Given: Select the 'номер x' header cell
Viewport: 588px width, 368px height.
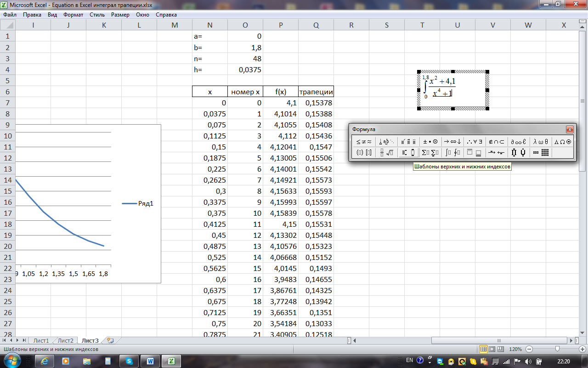Looking at the screenshot, I should point(245,92).
